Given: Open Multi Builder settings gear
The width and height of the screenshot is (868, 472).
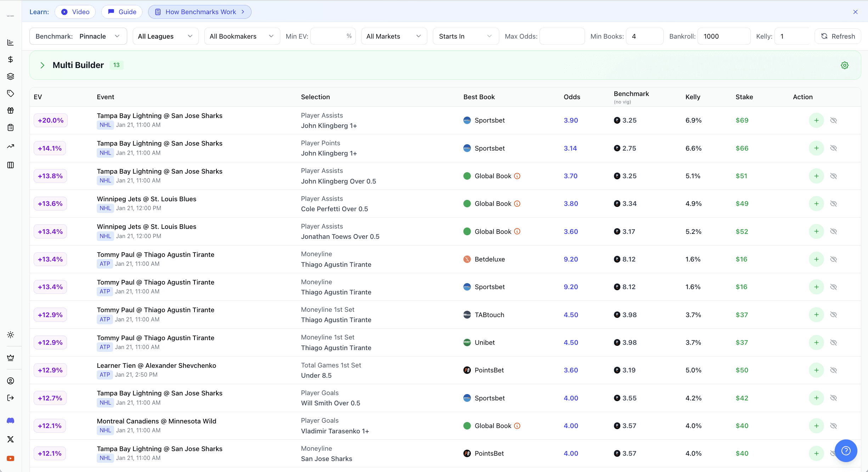Looking at the screenshot, I should [x=845, y=66].
